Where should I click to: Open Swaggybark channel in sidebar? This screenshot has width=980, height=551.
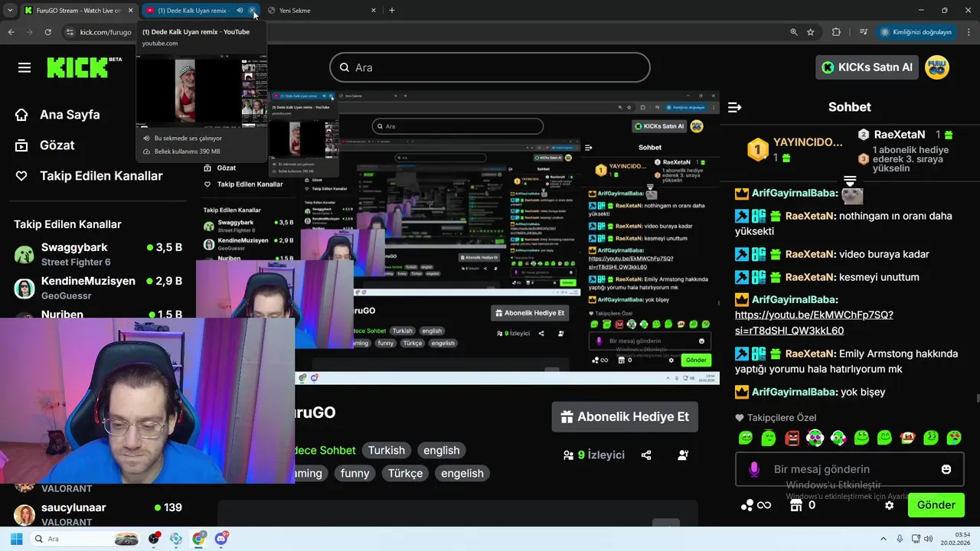point(98,254)
